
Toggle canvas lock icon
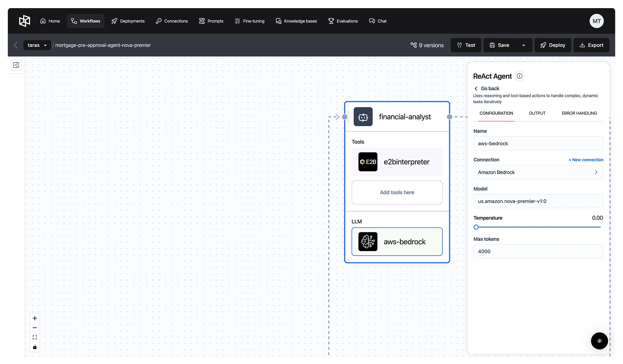[35, 347]
